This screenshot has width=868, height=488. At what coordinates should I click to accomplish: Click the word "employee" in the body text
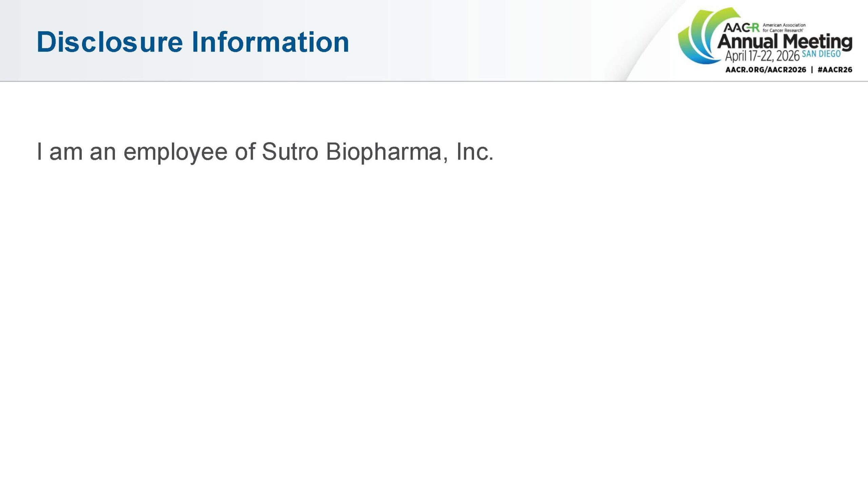[x=175, y=152]
